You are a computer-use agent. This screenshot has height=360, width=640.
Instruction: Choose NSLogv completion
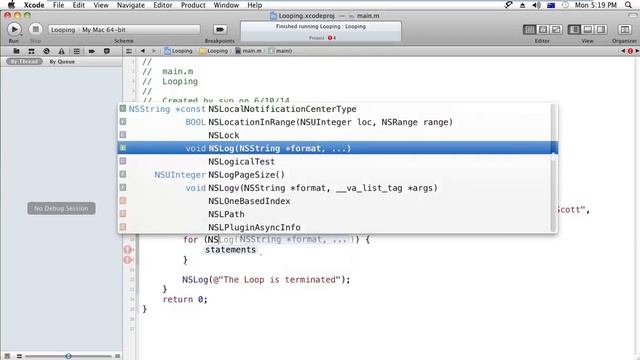(338, 188)
